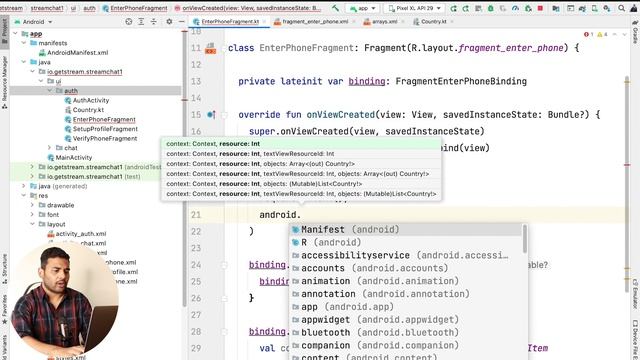Click the red Stop button

click(x=540, y=8)
